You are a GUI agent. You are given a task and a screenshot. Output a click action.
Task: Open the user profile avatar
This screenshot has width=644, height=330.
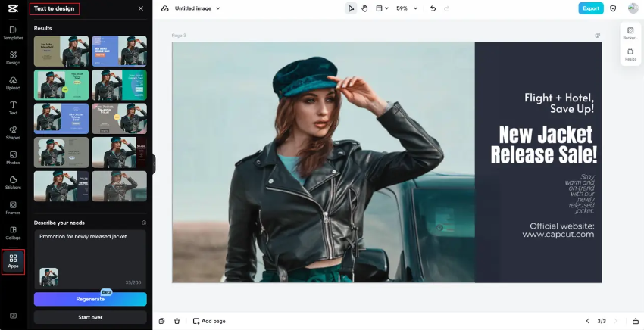[633, 8]
